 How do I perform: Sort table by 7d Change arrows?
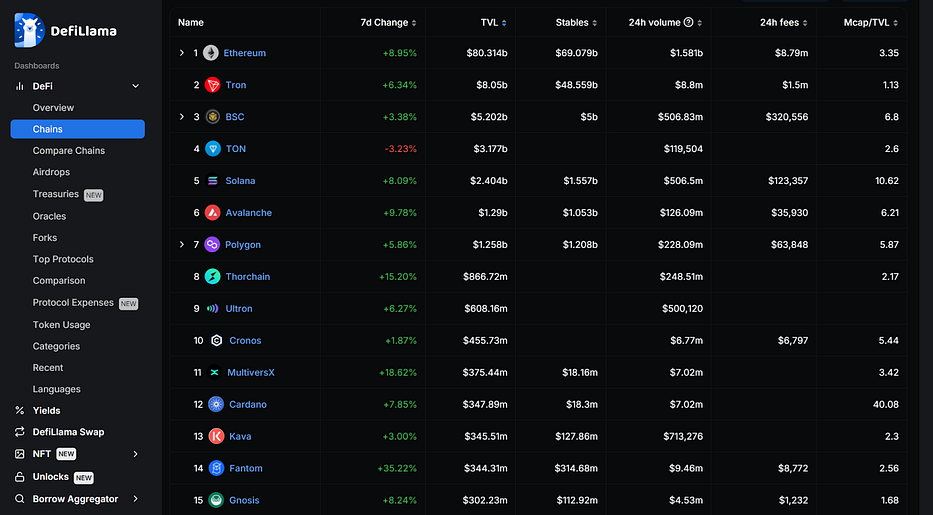414,23
